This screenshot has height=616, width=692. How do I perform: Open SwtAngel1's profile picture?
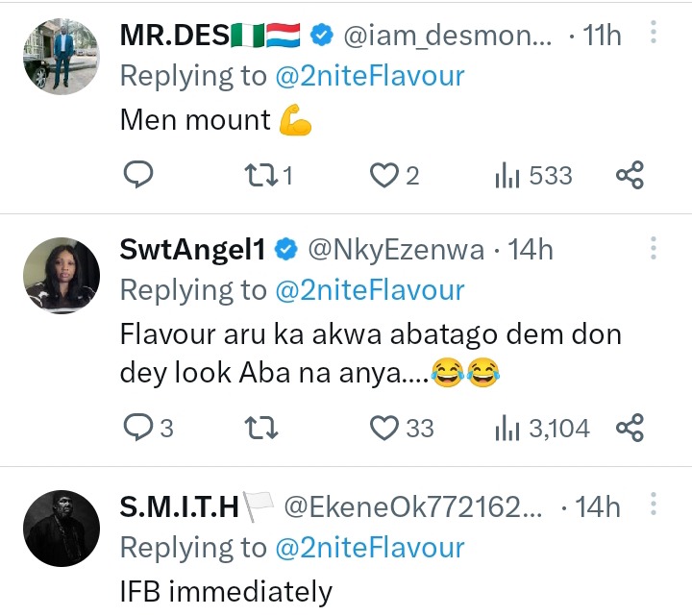[x=61, y=276]
